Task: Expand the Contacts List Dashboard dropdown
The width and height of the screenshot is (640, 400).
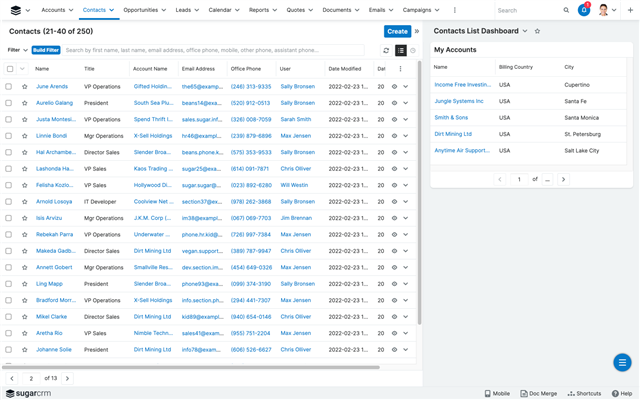Action: point(525,31)
